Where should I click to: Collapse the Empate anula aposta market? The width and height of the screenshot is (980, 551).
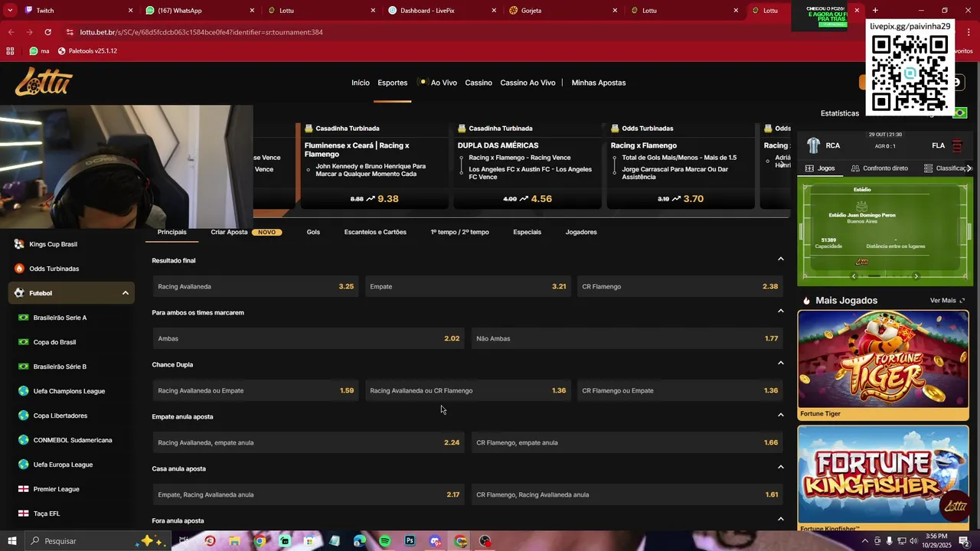(x=781, y=416)
